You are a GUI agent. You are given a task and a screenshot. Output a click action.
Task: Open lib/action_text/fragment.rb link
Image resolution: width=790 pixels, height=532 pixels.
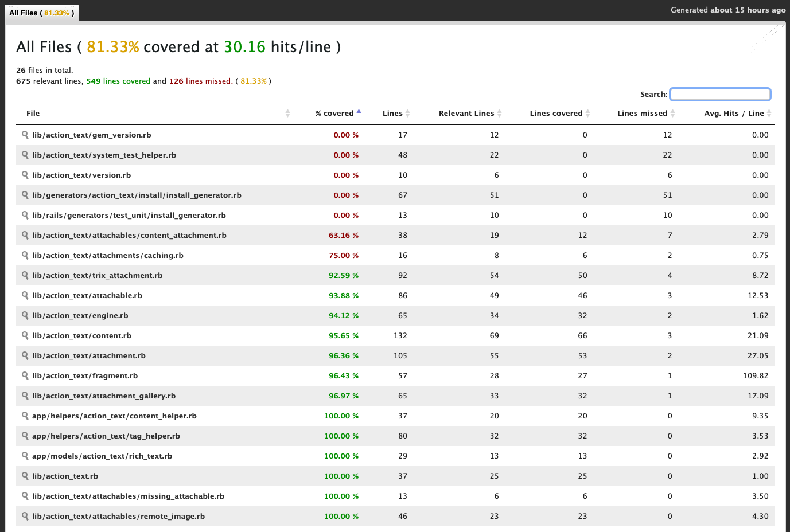pos(85,376)
